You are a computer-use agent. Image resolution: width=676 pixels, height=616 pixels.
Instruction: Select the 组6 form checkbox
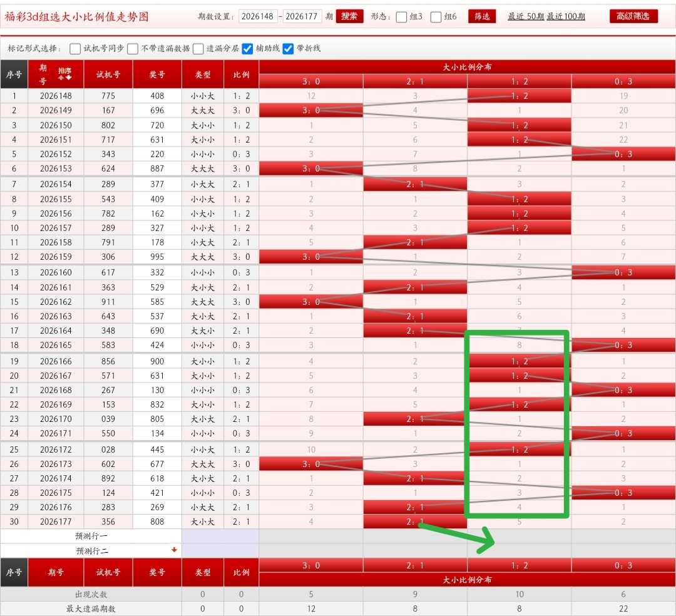(x=436, y=17)
